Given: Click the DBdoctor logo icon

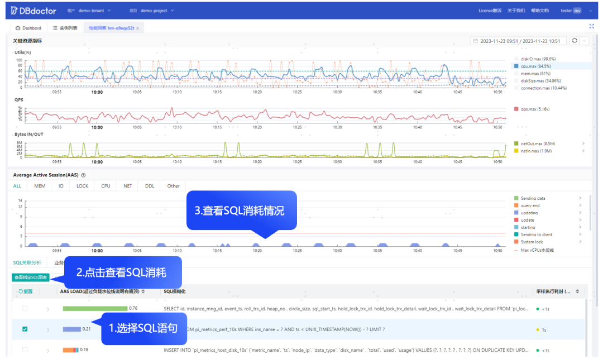Looking at the screenshot, I should tap(14, 11).
